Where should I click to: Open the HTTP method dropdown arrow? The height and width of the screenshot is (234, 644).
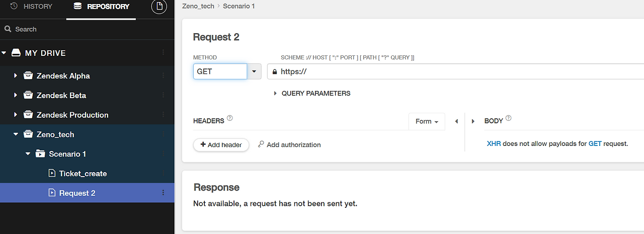254,71
